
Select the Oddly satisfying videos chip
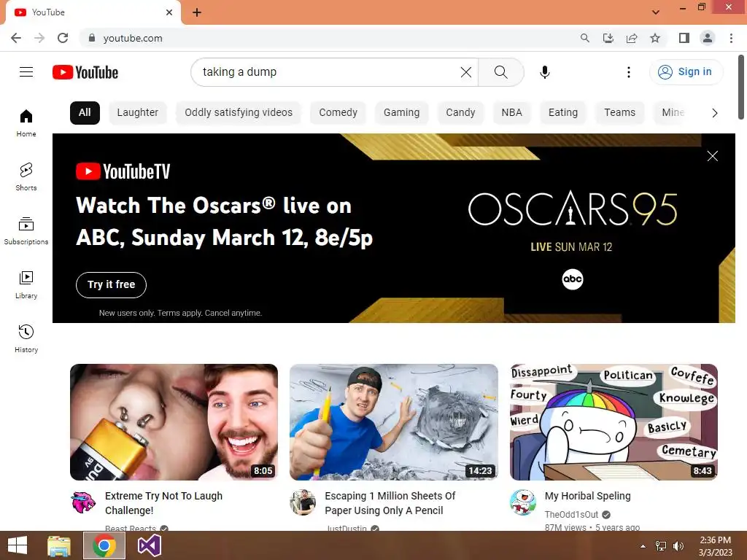coord(239,113)
